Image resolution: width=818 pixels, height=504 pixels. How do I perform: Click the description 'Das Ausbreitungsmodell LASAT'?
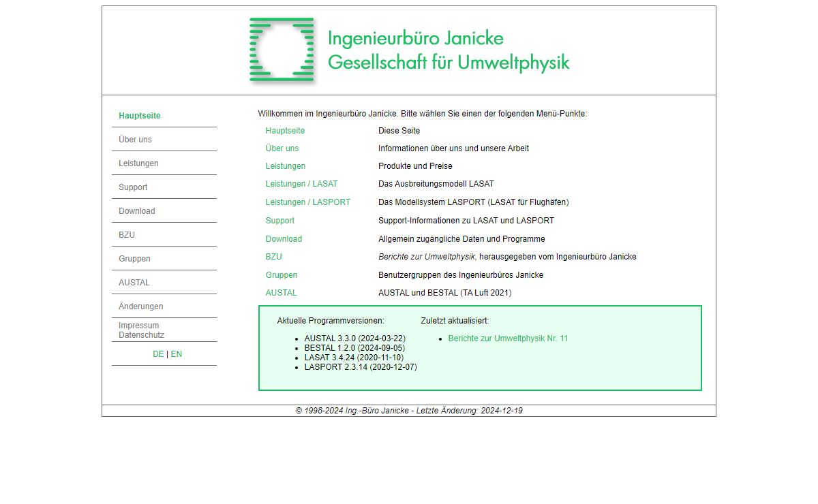(436, 184)
